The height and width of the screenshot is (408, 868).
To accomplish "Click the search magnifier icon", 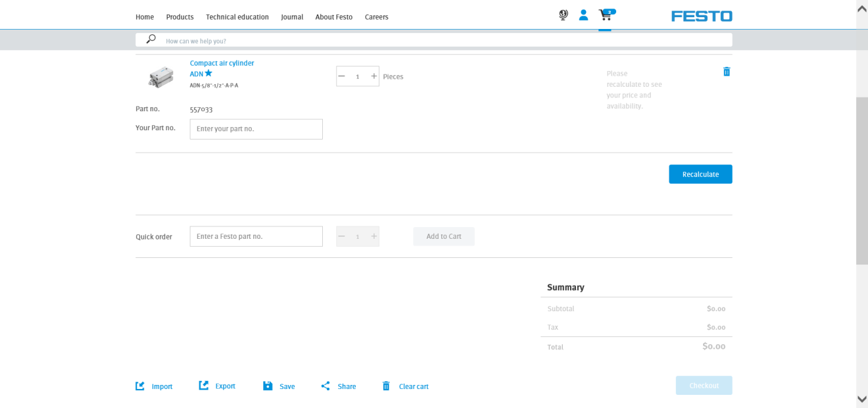I will point(151,39).
